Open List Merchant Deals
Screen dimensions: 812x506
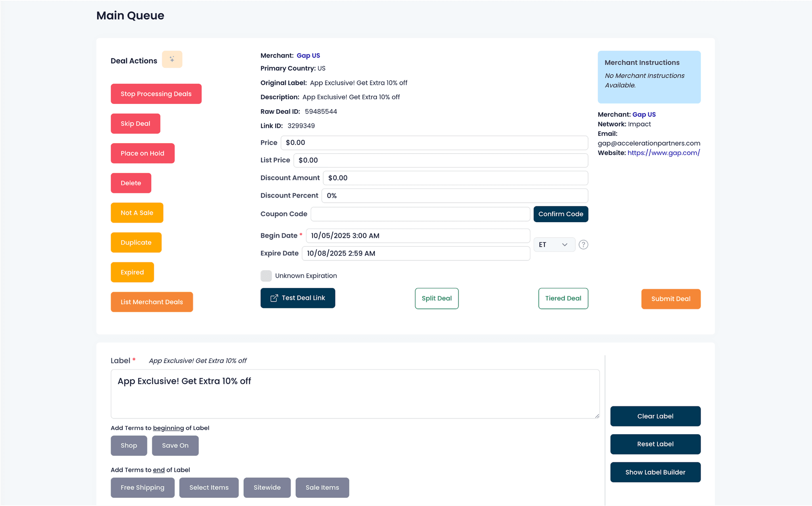[152, 302]
